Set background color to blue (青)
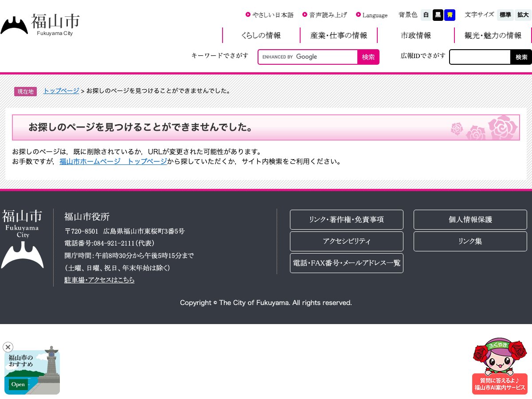This screenshot has height=399, width=532. pyautogui.click(x=450, y=15)
